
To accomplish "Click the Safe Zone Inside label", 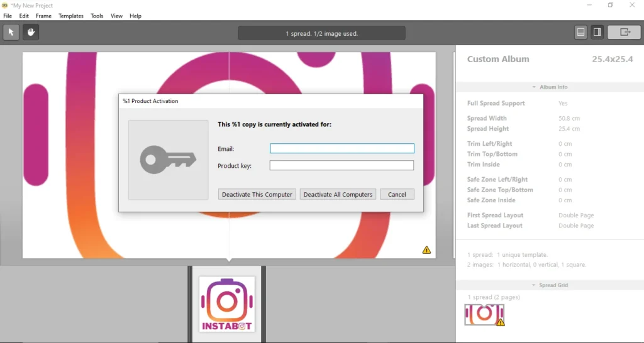I will click(491, 200).
